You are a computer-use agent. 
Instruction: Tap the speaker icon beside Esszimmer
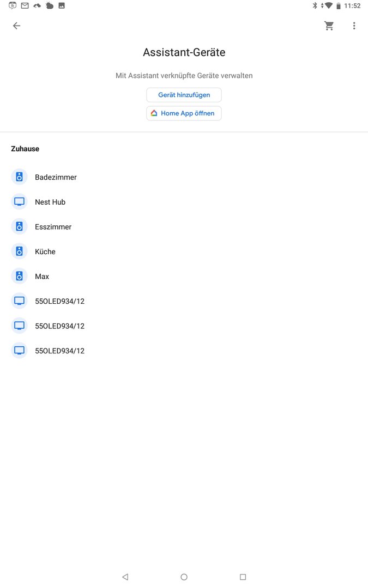19,226
